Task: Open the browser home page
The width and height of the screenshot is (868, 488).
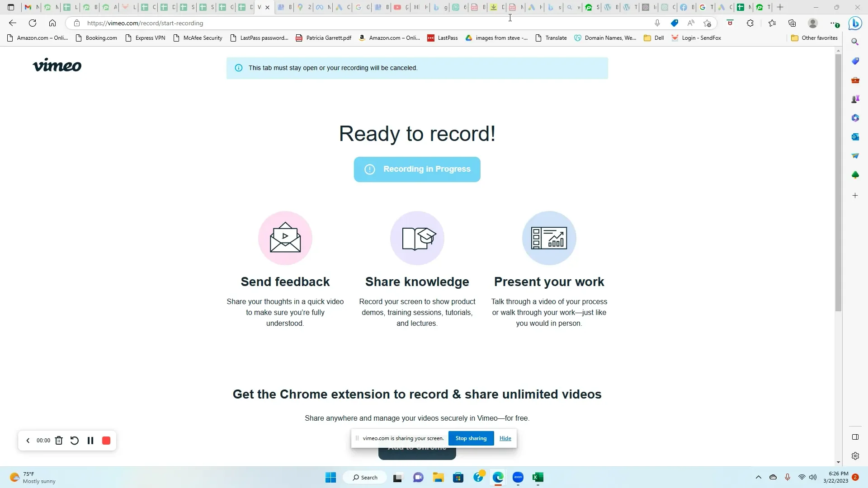Action: tap(52, 23)
